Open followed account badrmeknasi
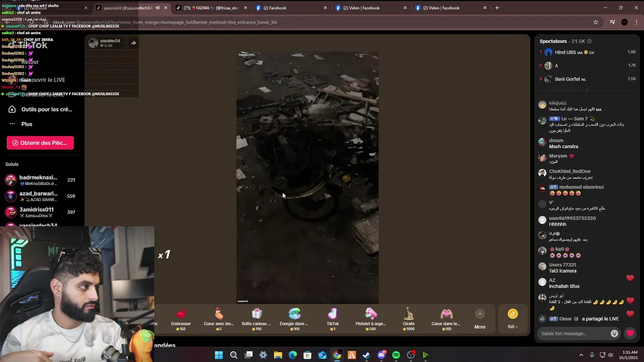 [40, 180]
